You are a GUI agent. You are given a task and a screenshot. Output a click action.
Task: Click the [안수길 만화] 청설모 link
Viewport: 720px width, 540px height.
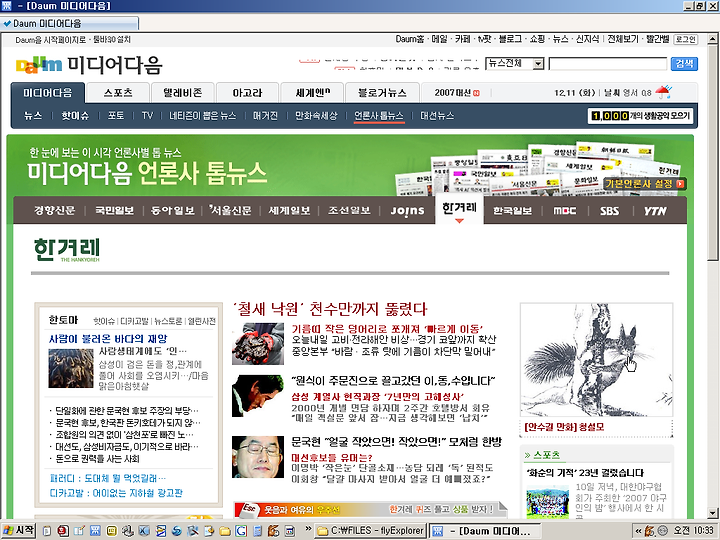pos(564,427)
